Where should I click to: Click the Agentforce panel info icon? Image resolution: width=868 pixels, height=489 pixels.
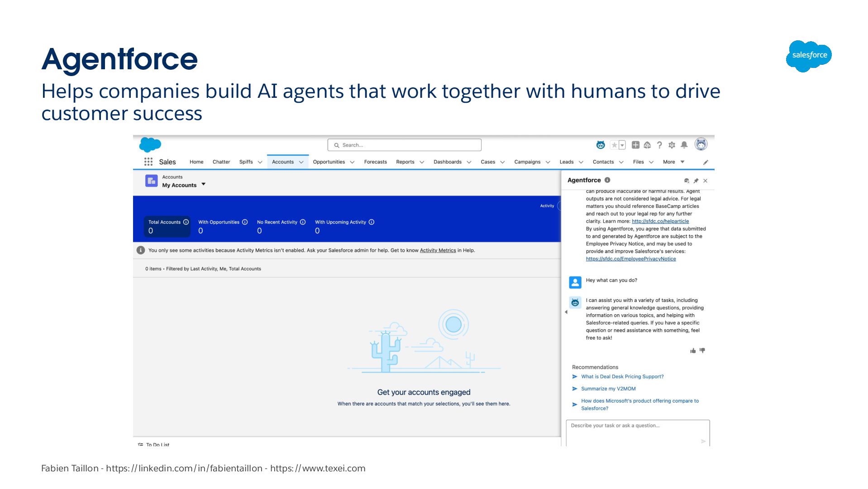(607, 180)
